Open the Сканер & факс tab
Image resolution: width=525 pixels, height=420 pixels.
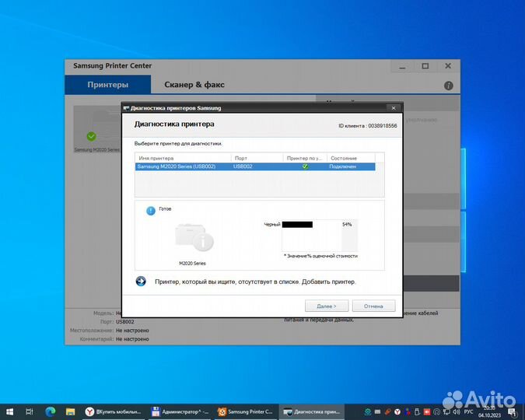(x=194, y=85)
